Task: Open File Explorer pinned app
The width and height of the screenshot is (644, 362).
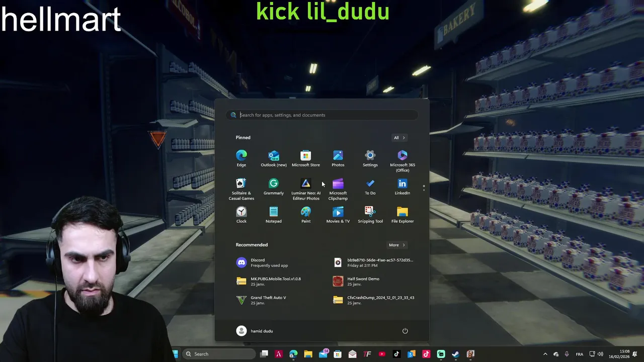Action: (x=403, y=215)
